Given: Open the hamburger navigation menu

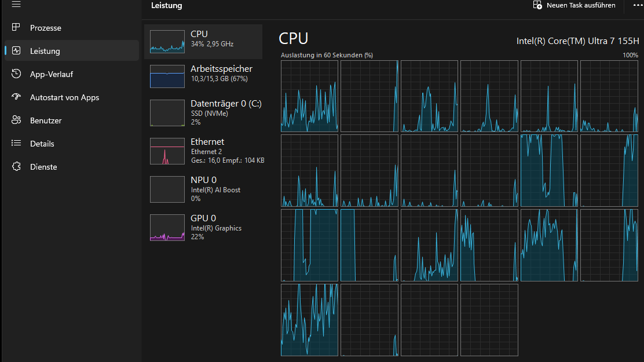Looking at the screenshot, I should coord(16,4).
